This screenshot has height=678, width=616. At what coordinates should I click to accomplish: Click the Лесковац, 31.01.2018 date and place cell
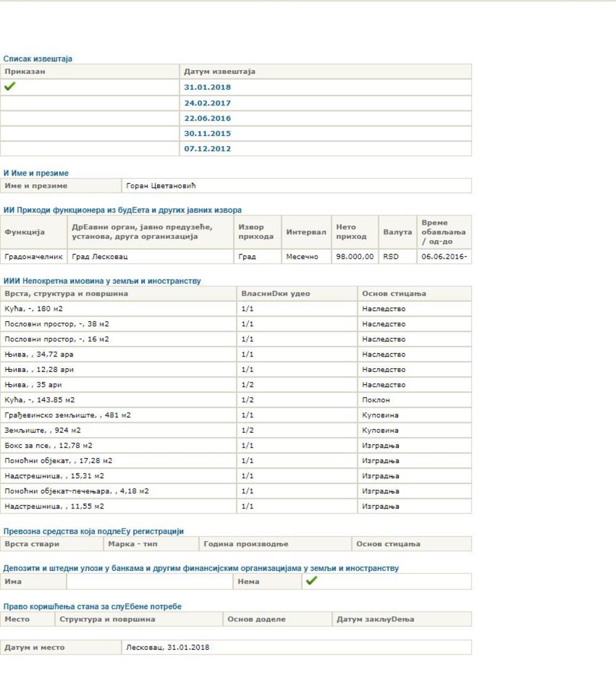[x=168, y=647]
